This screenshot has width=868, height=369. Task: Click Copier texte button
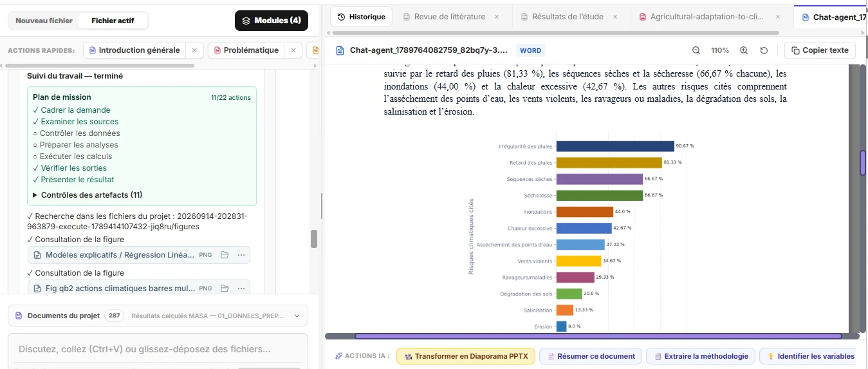click(x=820, y=50)
